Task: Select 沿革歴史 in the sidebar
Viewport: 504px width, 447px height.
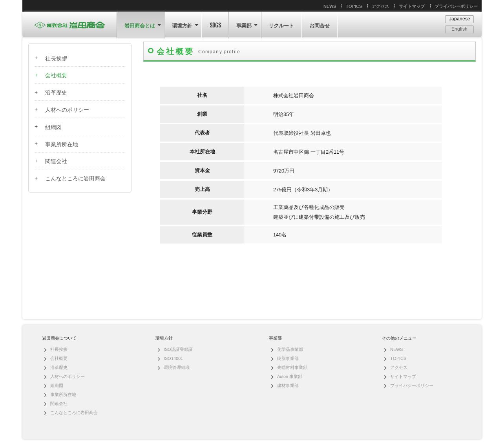Action: [x=56, y=93]
